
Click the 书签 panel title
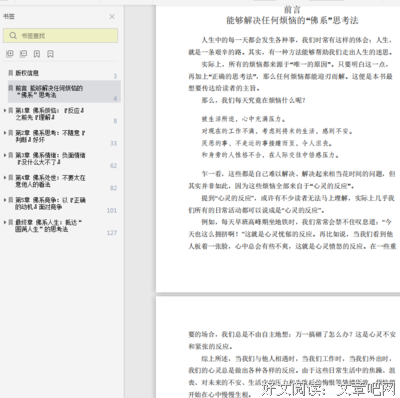9,16
